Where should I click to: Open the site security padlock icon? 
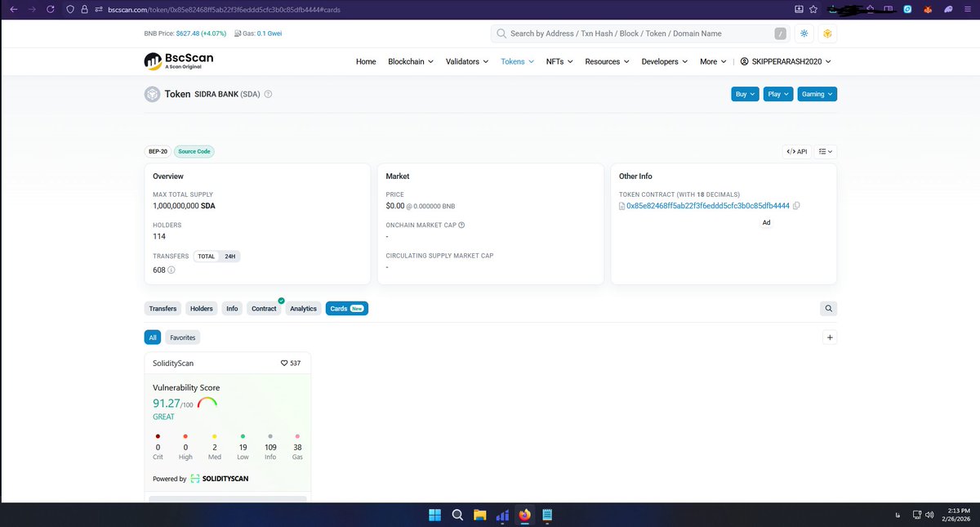tap(83, 9)
